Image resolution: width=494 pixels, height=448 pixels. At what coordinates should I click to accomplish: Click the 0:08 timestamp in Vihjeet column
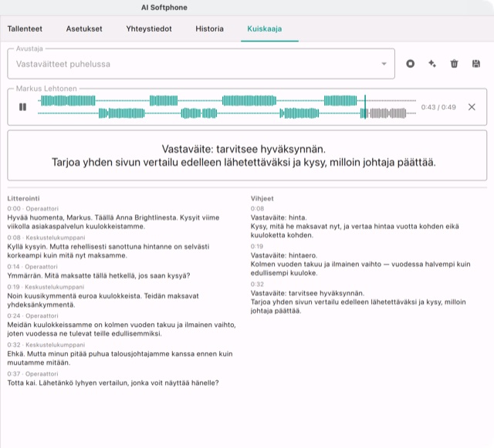click(x=257, y=209)
